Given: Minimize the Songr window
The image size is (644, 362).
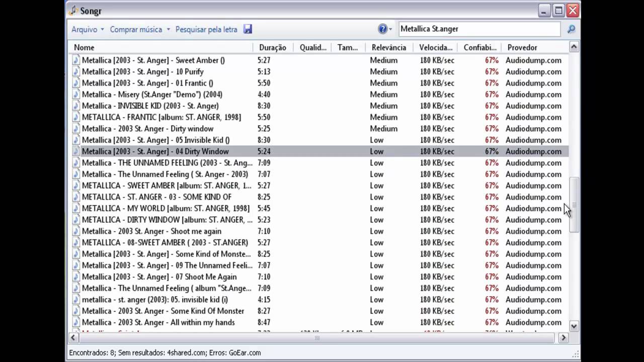Looking at the screenshot, I should [545, 11].
